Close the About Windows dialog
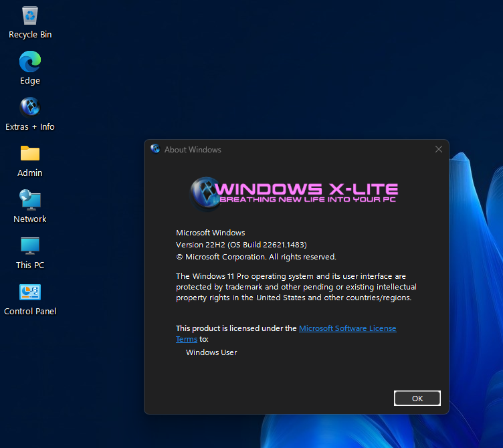 [x=439, y=149]
